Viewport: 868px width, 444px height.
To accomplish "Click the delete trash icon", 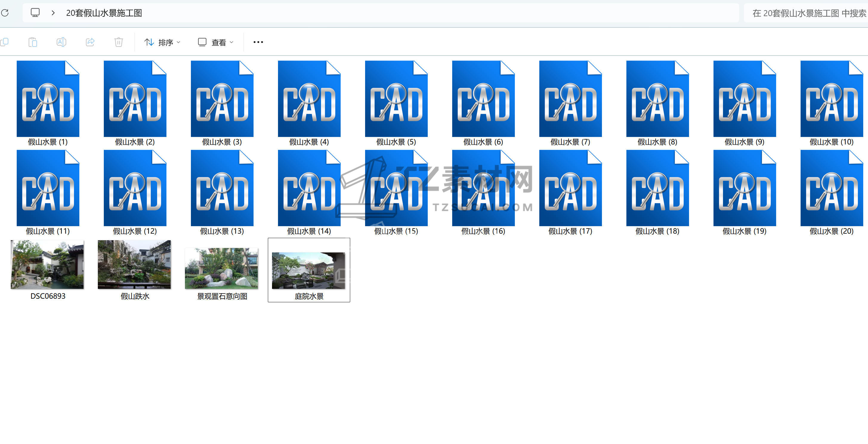I will click(x=119, y=42).
